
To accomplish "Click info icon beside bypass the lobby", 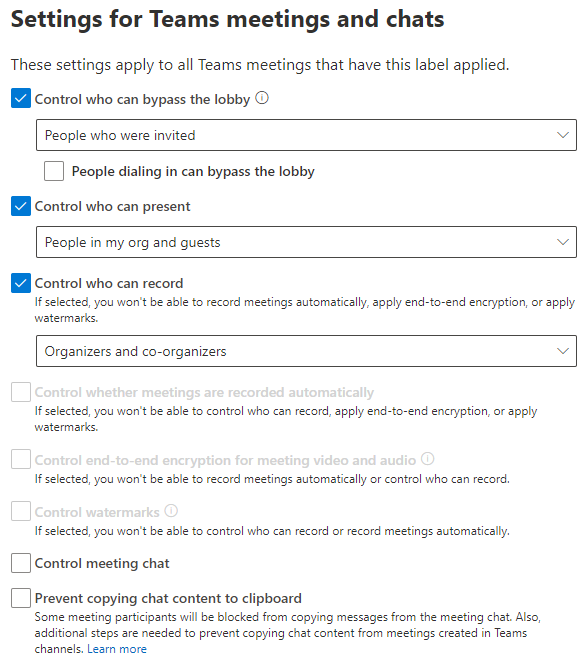I will 262,98.
